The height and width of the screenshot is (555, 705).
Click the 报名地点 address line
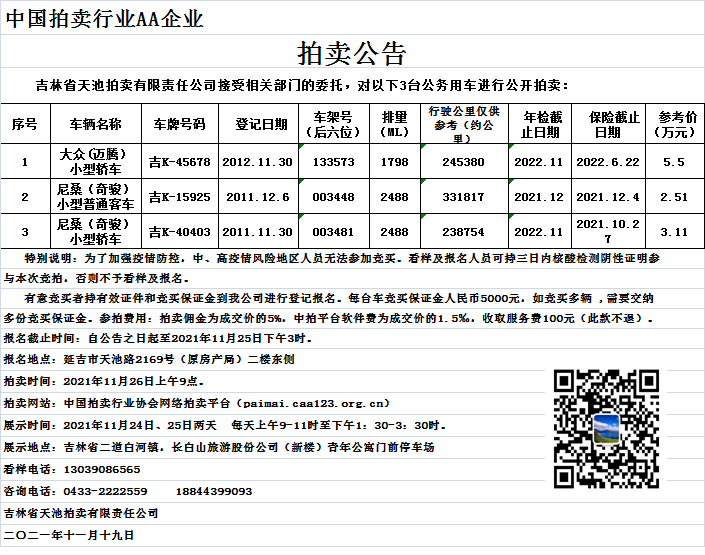coord(149,359)
